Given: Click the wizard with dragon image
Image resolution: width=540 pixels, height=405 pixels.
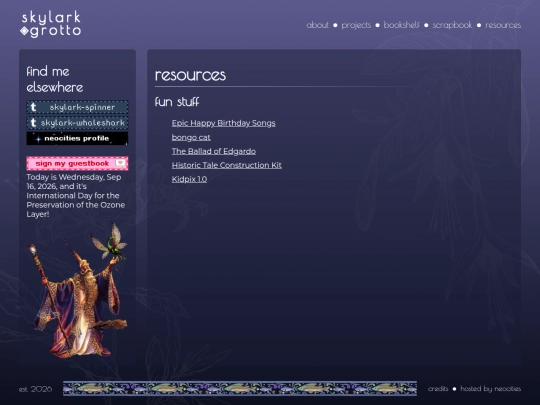Looking at the screenshot, I should click(77, 291).
